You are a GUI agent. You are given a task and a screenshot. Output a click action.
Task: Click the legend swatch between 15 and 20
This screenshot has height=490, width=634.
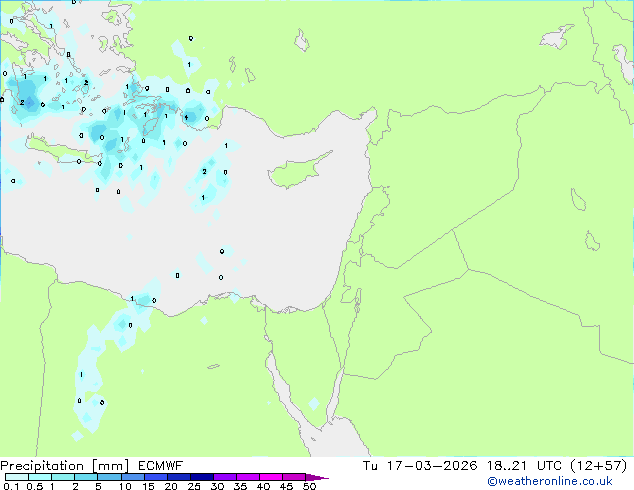click(x=156, y=477)
